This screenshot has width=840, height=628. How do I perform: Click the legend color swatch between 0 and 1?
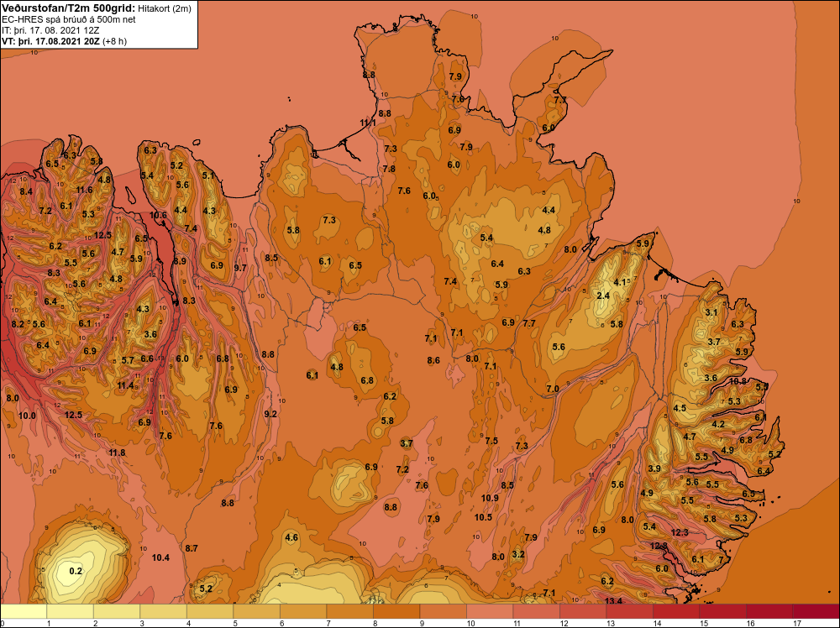tap(24, 611)
